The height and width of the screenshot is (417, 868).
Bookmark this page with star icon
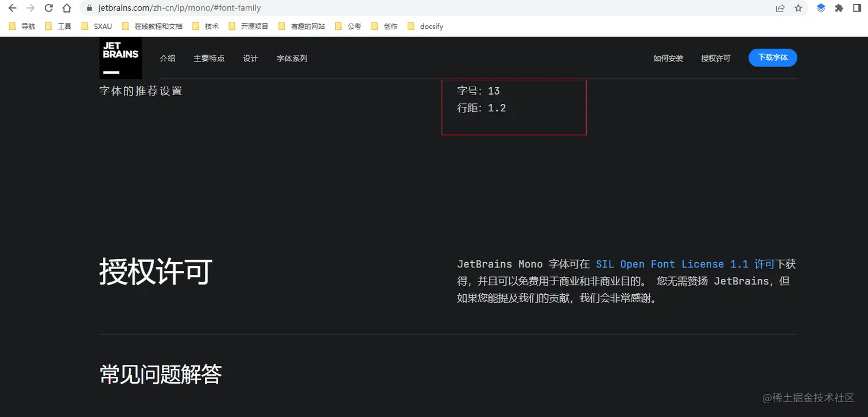click(798, 8)
